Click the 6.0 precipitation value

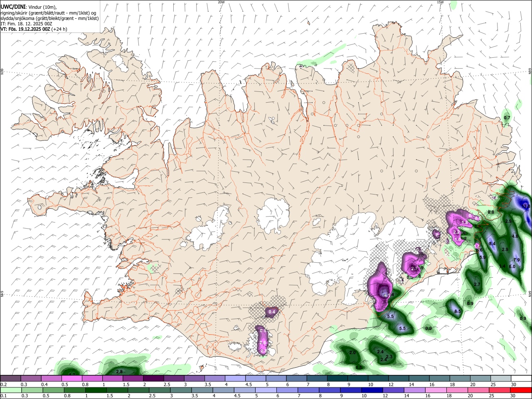click(x=512, y=266)
